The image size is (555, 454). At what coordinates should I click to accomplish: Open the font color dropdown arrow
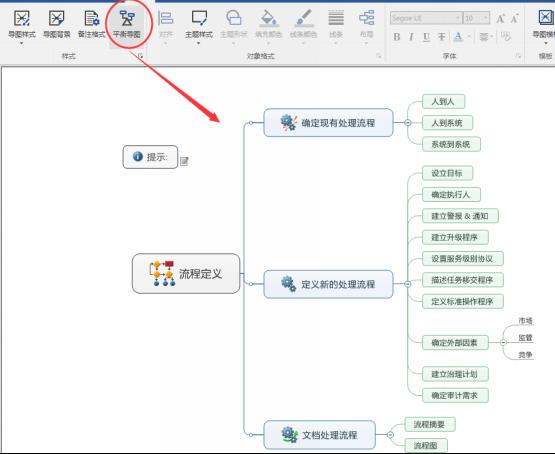[x=469, y=37]
